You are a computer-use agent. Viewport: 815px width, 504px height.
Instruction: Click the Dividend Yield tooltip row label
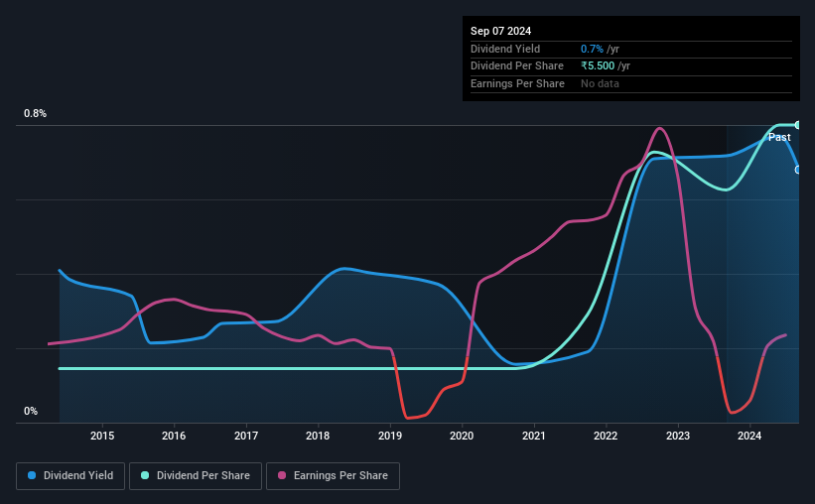505,49
